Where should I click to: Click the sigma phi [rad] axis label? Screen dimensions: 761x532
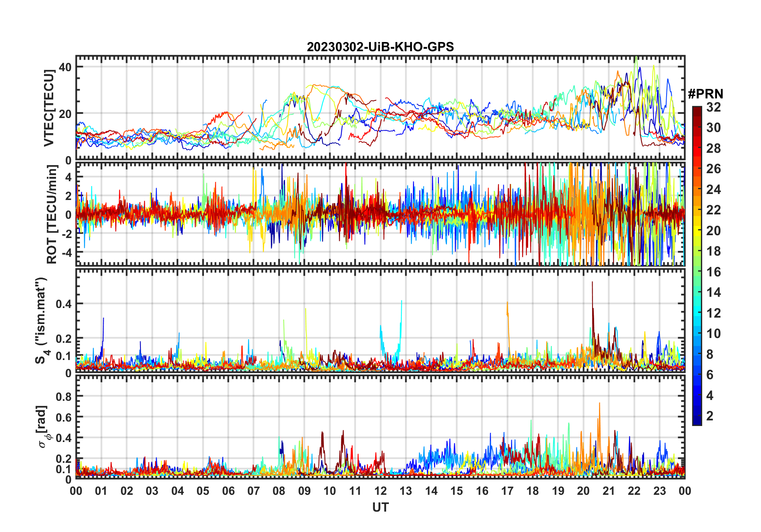(x=44, y=426)
